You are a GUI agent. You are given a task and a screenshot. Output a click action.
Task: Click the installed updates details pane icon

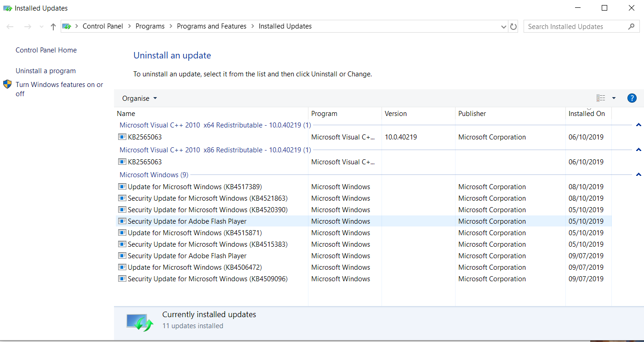click(x=140, y=322)
